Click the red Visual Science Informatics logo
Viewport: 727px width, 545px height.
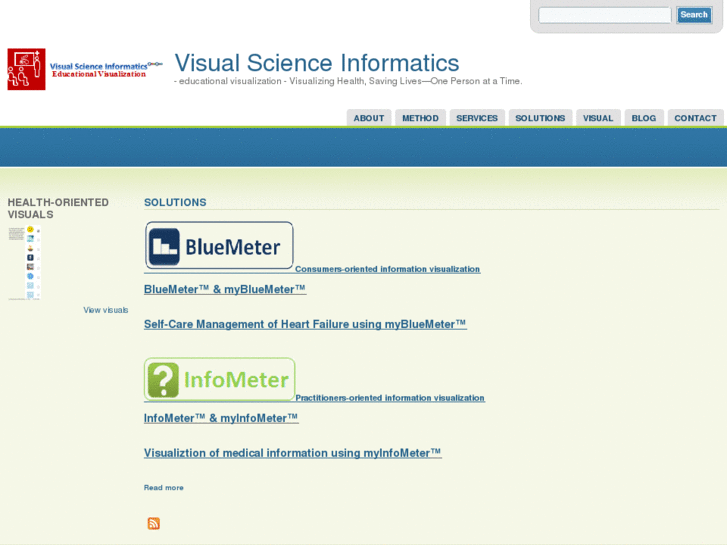click(x=85, y=69)
